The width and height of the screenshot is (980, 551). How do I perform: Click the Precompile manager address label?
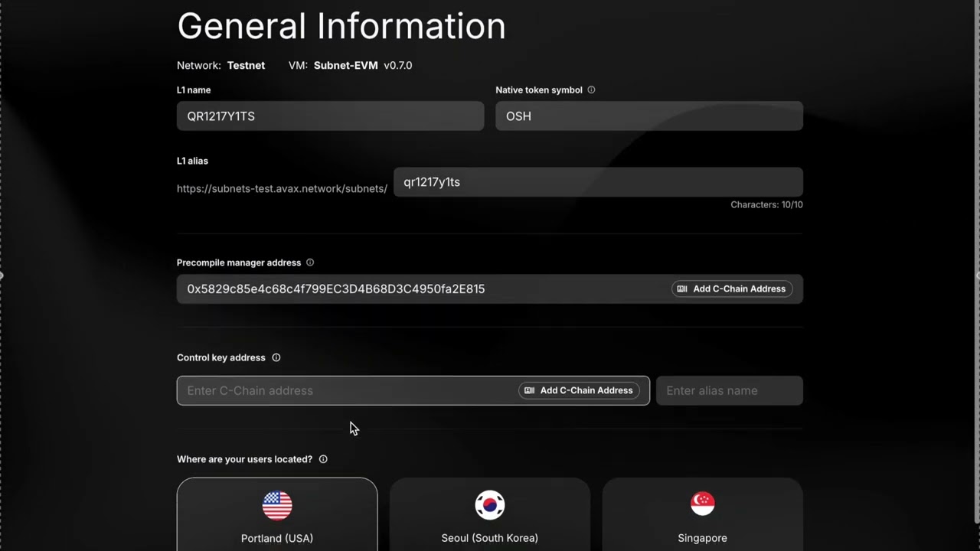[239, 262]
